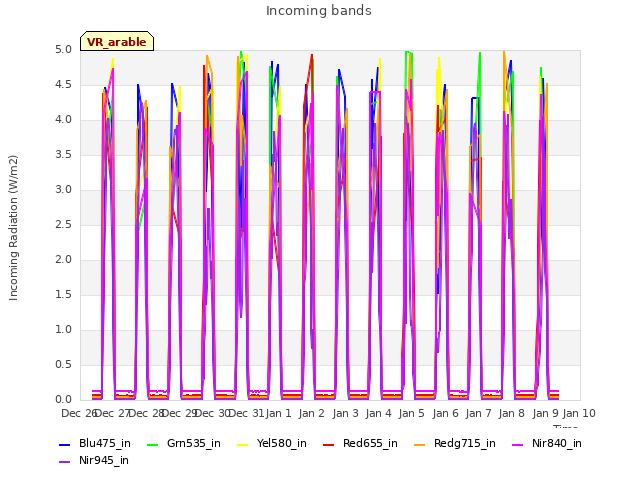
Task: Click the VR_arable annotation label
Action: coord(117,42)
